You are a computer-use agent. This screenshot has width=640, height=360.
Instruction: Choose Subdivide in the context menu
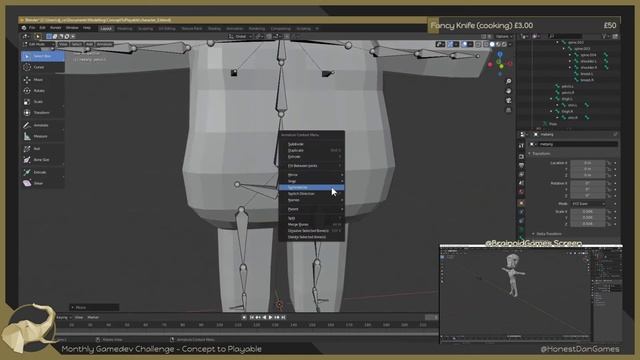click(x=311, y=144)
